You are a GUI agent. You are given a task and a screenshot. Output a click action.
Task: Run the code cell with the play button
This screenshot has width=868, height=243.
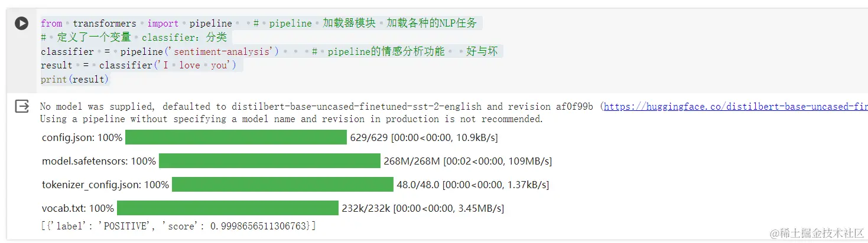tap(22, 24)
